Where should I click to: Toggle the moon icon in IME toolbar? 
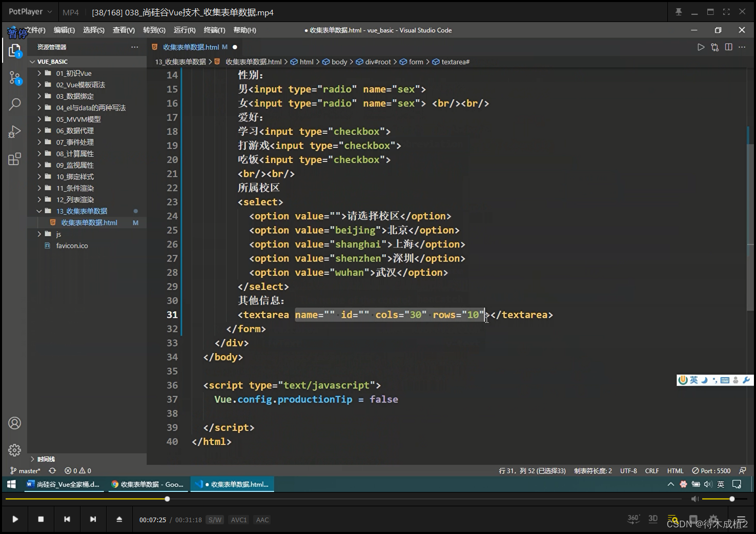[x=704, y=380]
